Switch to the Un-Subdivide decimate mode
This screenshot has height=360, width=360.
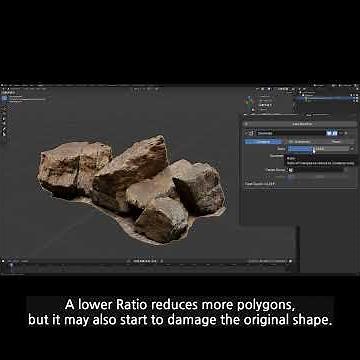coord(301,141)
